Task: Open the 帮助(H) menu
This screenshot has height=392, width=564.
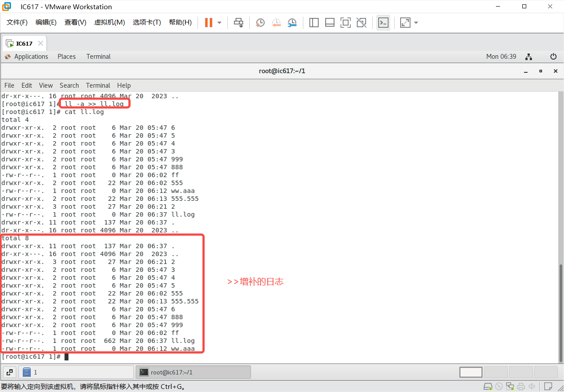Action: [x=180, y=22]
